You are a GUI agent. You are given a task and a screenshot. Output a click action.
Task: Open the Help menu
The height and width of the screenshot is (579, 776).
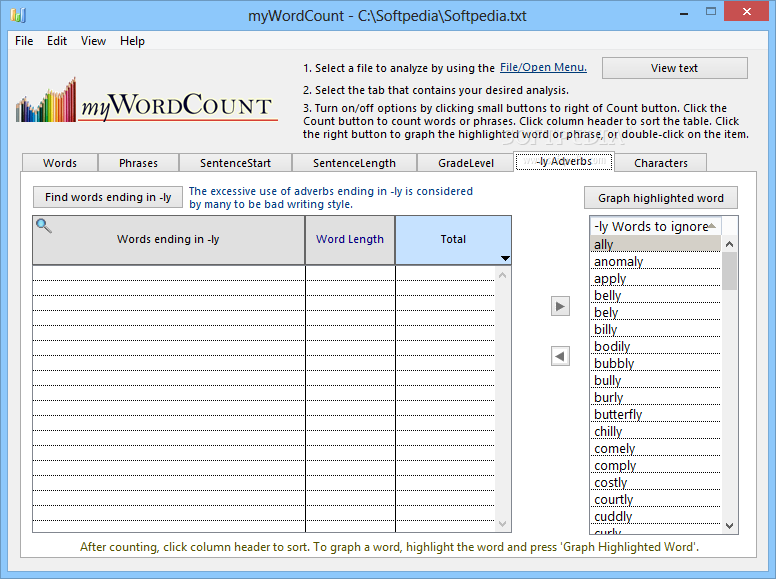[x=132, y=41]
